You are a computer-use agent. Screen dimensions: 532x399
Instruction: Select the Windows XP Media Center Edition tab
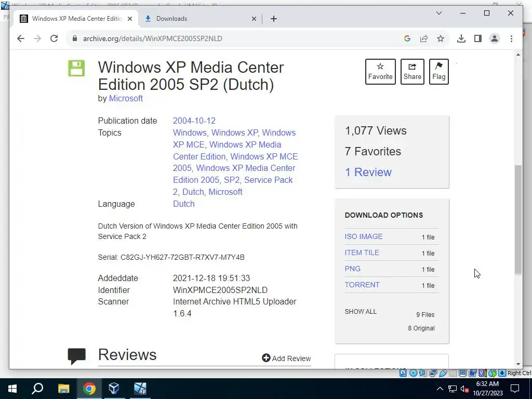(76, 19)
